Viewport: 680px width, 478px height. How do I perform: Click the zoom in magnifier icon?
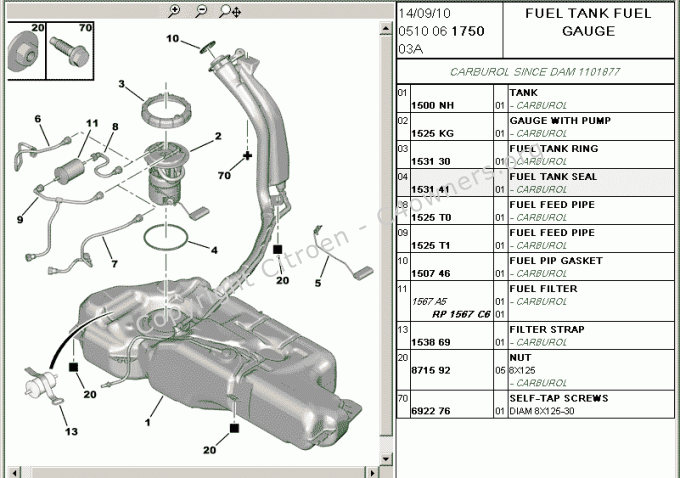pos(174,11)
